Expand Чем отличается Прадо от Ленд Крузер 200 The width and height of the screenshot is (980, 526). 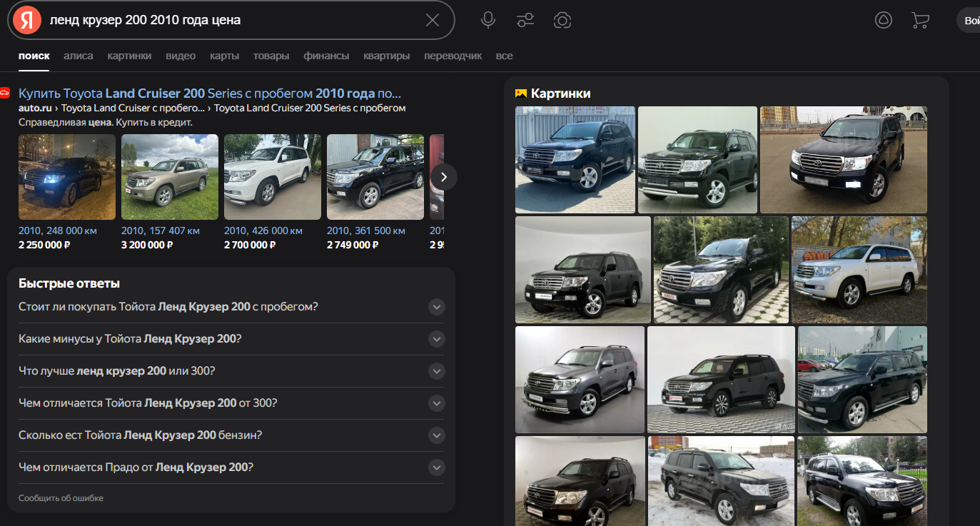(x=231, y=467)
